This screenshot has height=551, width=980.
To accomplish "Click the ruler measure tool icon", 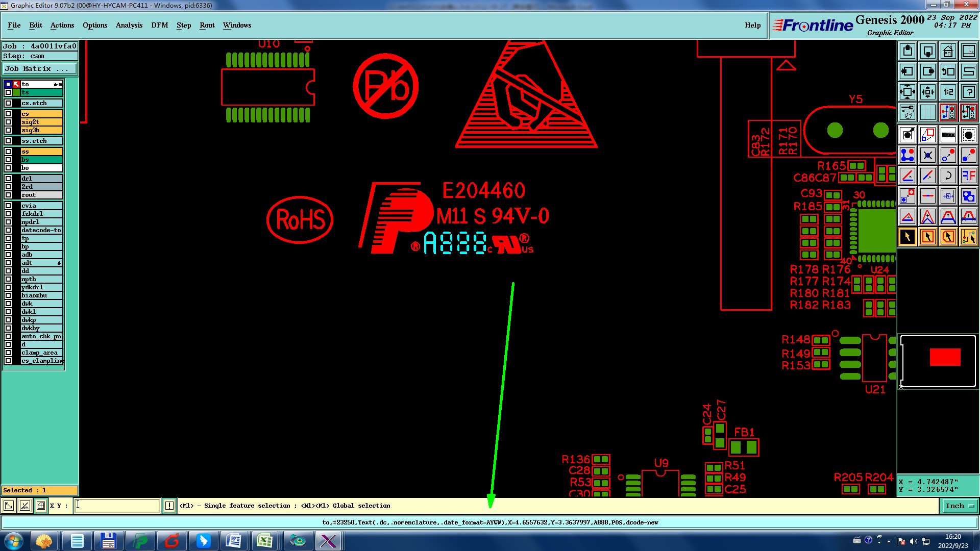I will (x=948, y=135).
